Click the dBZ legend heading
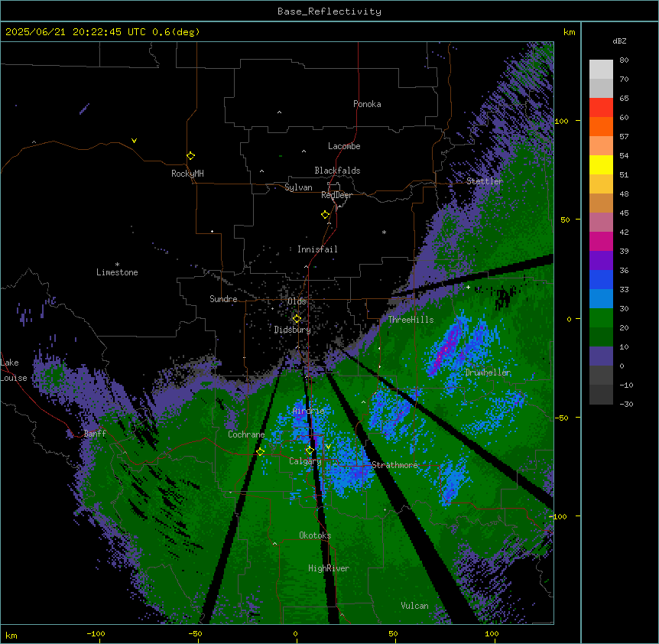The width and height of the screenshot is (659, 644). [x=619, y=41]
